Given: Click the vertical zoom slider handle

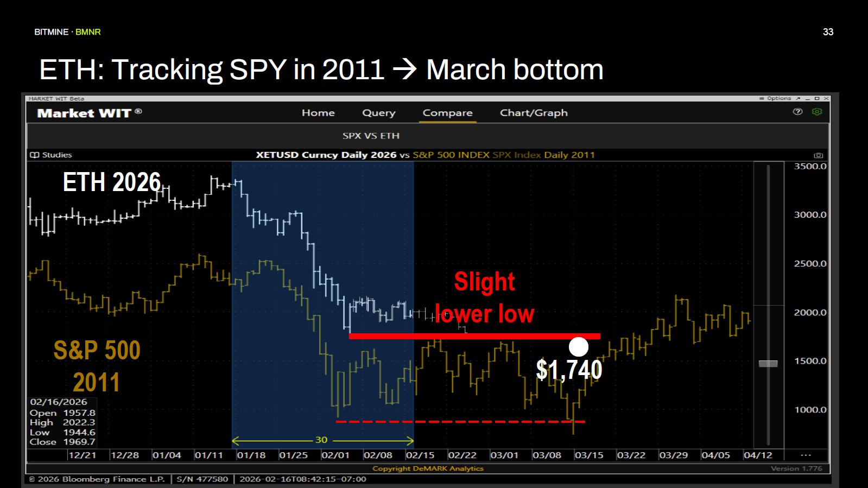Looking at the screenshot, I should [768, 363].
